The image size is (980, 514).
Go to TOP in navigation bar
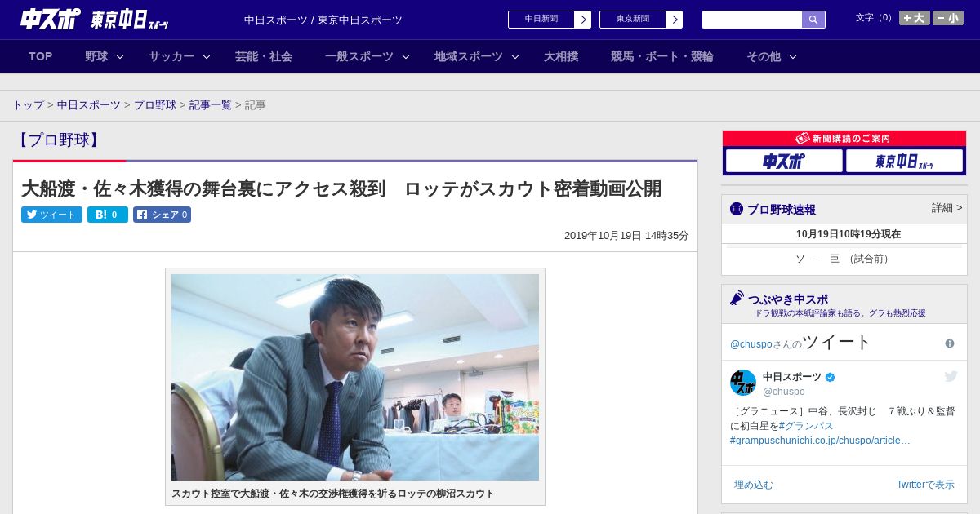pyautogui.click(x=41, y=56)
